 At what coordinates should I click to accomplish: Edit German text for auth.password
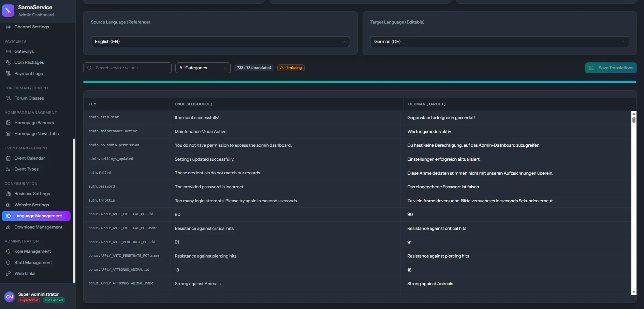coord(443,187)
